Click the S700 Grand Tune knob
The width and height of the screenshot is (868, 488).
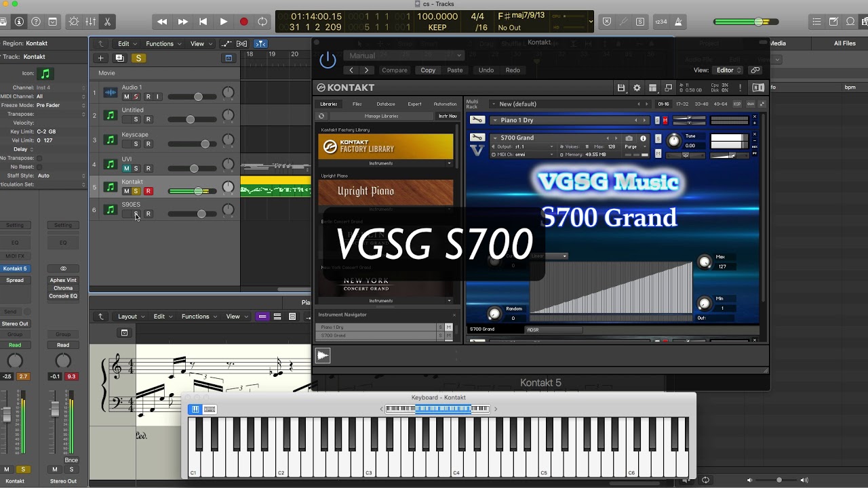point(673,140)
